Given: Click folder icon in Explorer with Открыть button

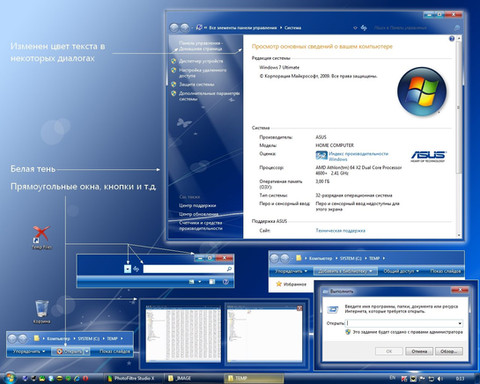Looking at the screenshot, I should [x=36, y=338].
